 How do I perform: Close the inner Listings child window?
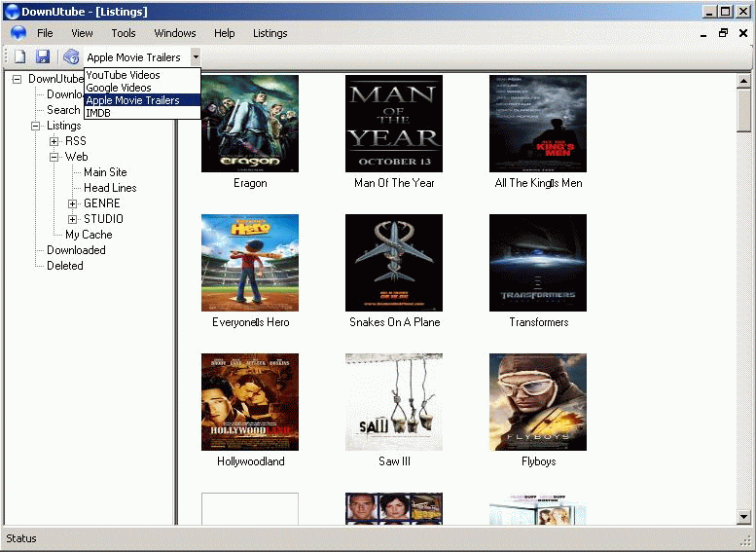click(743, 33)
